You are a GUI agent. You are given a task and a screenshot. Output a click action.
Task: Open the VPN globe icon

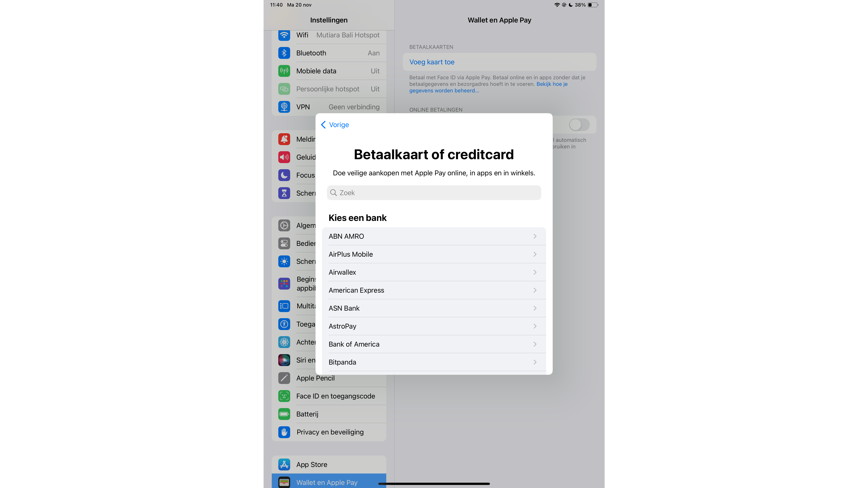[284, 107]
